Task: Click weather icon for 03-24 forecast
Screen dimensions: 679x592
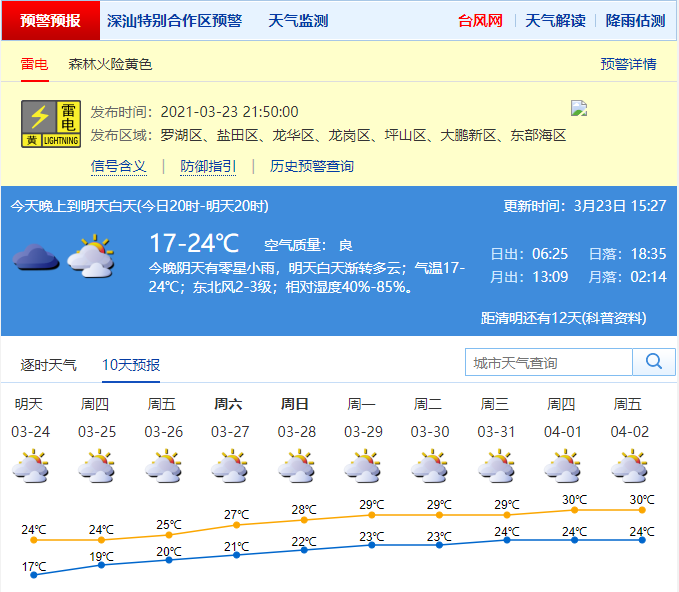Action: [30, 466]
